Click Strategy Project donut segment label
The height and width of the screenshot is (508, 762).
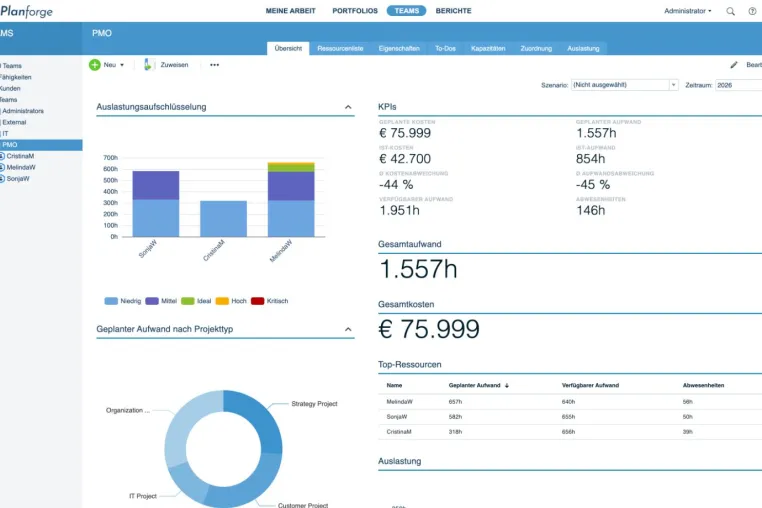click(x=314, y=403)
